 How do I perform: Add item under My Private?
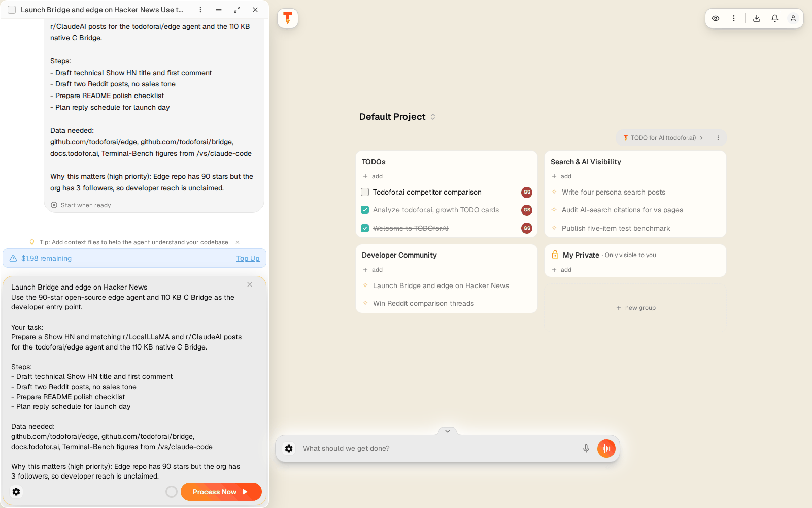point(562,270)
